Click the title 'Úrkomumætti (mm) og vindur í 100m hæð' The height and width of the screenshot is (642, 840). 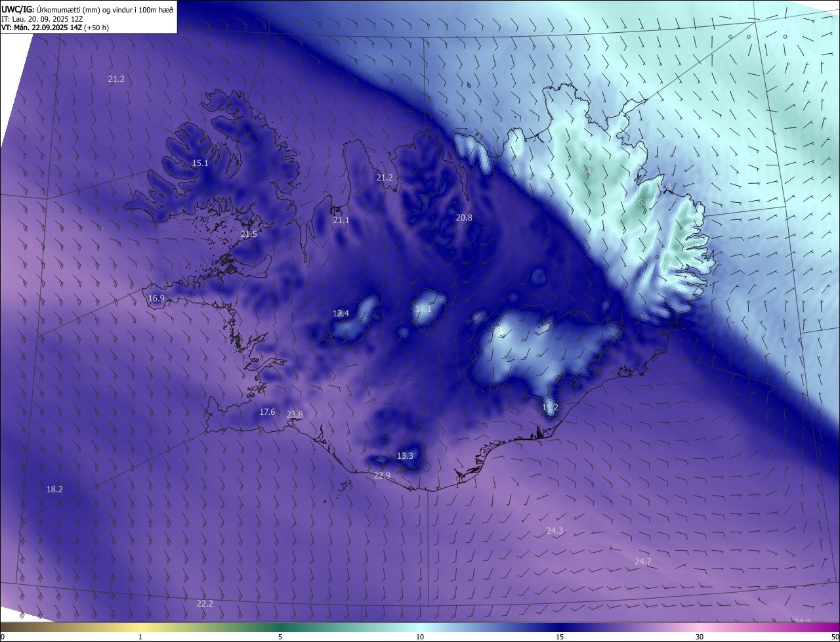[x=105, y=9]
